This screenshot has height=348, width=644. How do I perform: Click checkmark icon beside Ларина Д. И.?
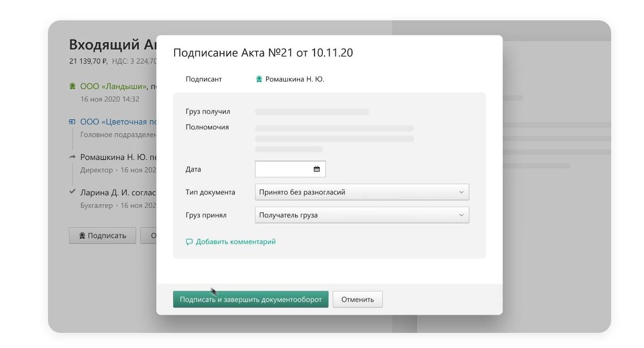tap(72, 192)
